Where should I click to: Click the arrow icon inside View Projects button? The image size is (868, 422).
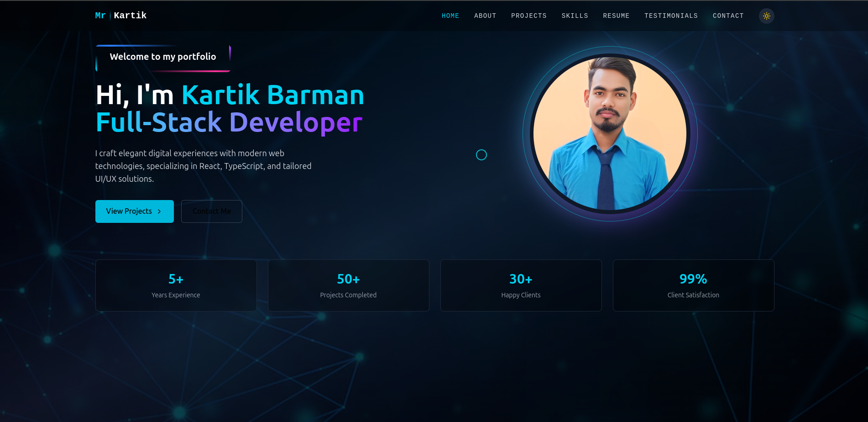click(x=159, y=211)
